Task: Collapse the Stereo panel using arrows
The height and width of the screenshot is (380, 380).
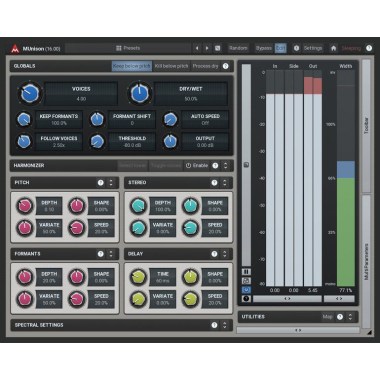Action: pos(225,183)
